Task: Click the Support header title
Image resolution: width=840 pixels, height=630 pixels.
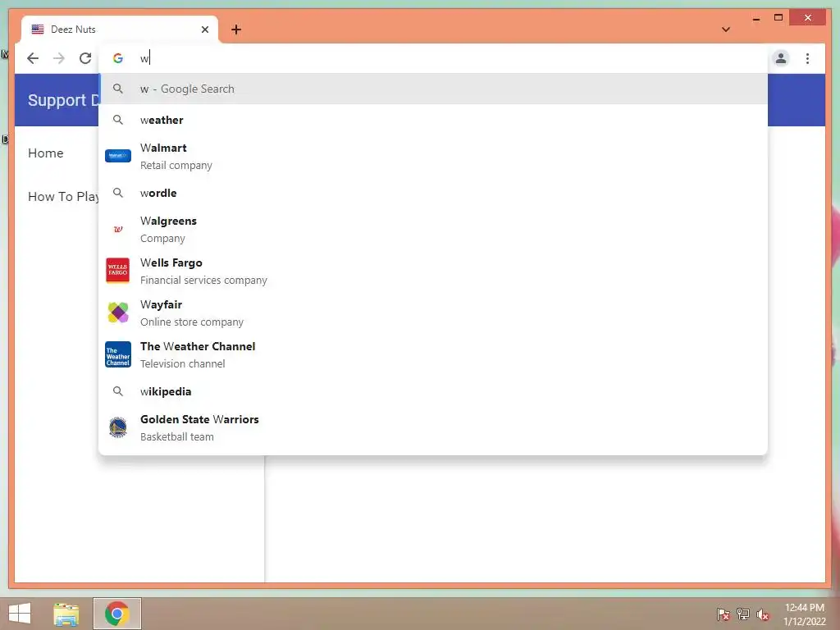Action: (x=63, y=100)
